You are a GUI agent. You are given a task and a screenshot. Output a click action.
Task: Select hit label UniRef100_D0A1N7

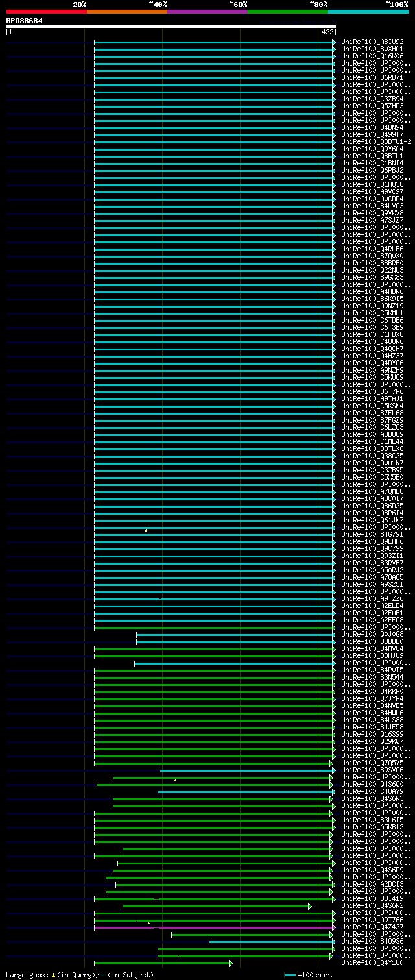pos(372,463)
